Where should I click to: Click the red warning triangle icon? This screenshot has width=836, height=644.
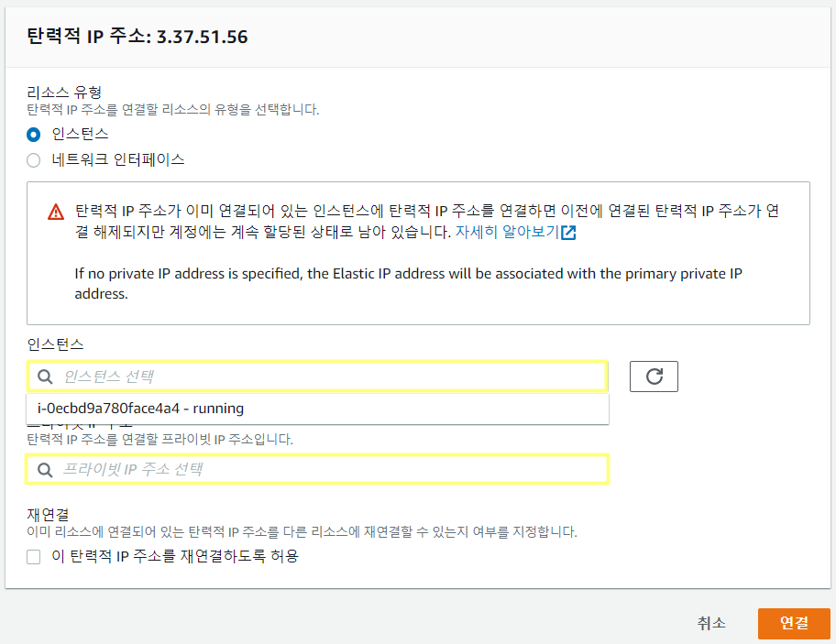coord(55,212)
